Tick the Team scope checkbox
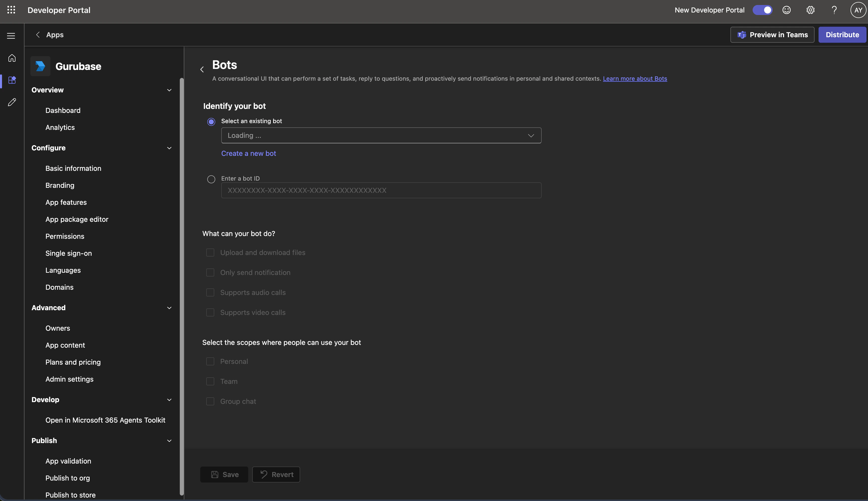 pos(210,381)
